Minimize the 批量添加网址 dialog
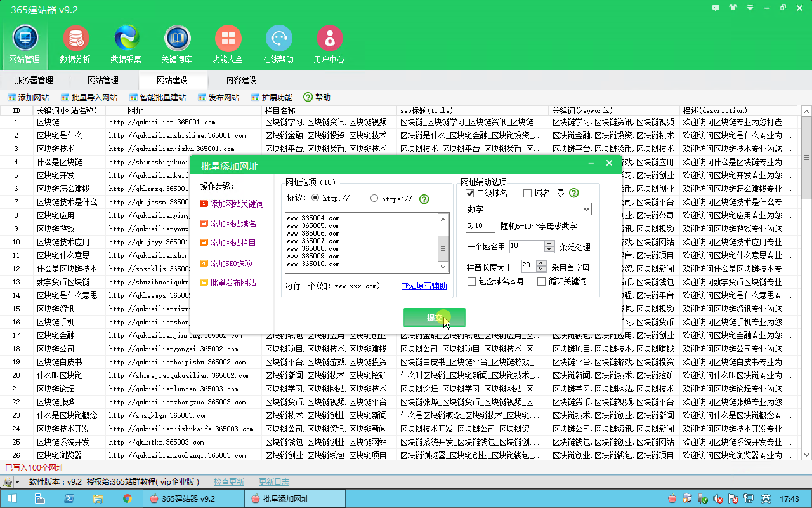This screenshot has height=508, width=812. (x=591, y=164)
